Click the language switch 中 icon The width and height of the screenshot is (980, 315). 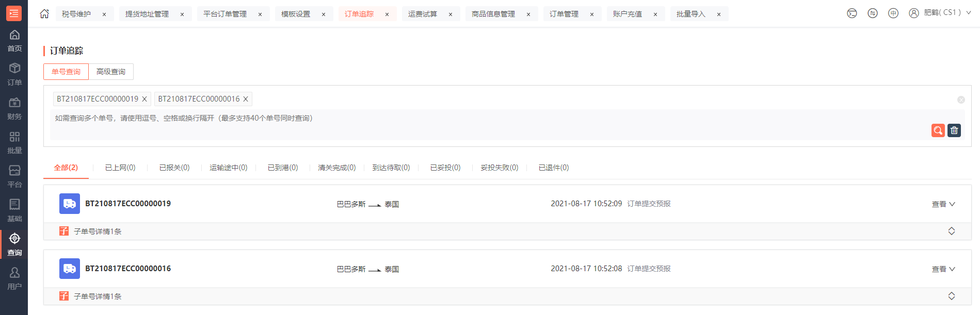(893, 13)
